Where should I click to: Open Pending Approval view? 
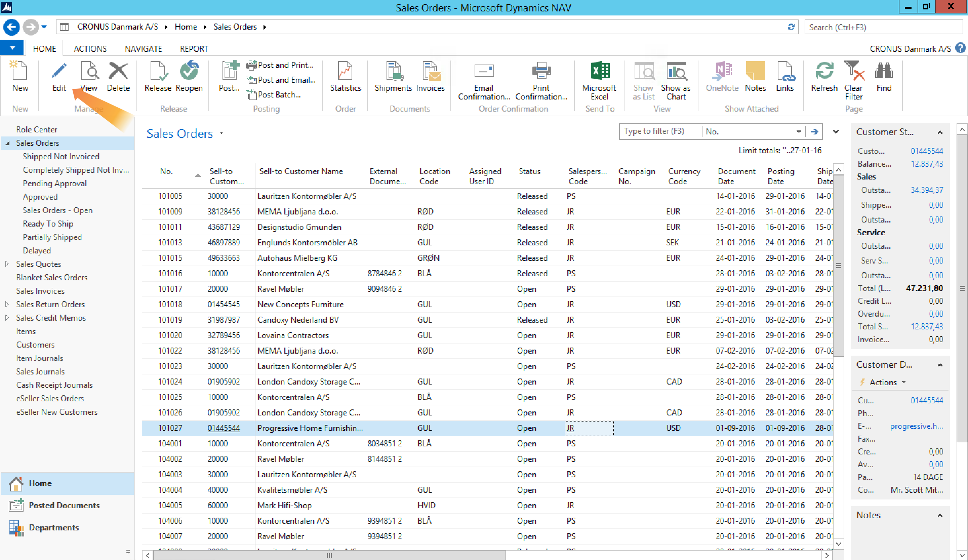pos(55,183)
